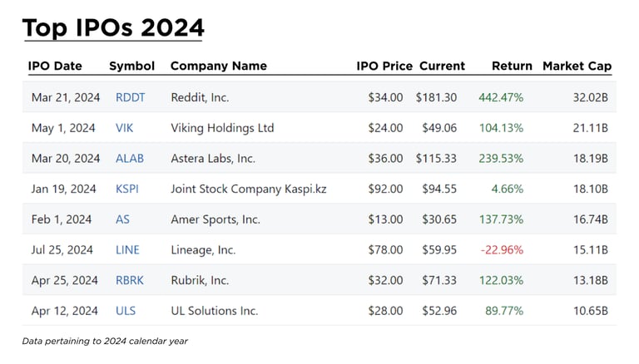Click the Top IPOs 2024 title
The width and height of the screenshot is (639, 364).
(113, 27)
